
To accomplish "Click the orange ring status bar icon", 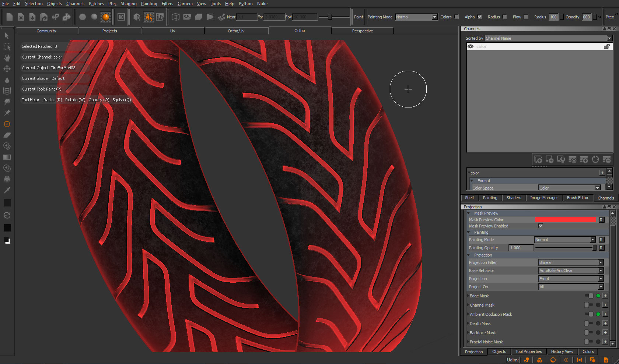I will [553, 360].
